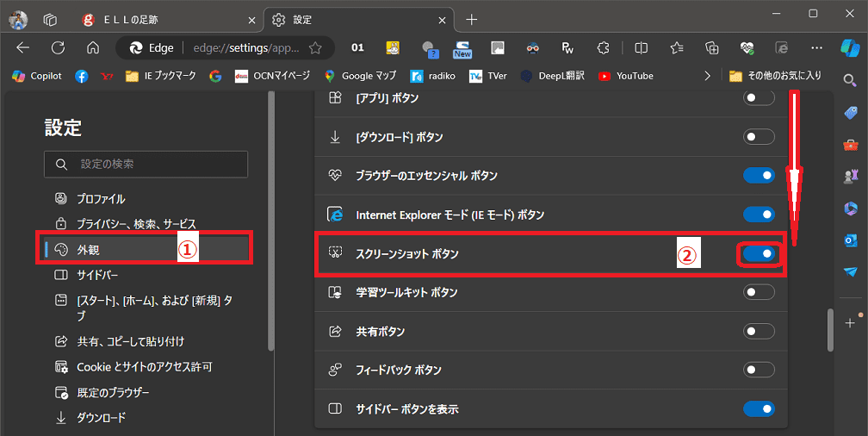The width and height of the screenshot is (868, 436).
Task: Click the Copilot icon in the toolbar
Action: coord(851,48)
